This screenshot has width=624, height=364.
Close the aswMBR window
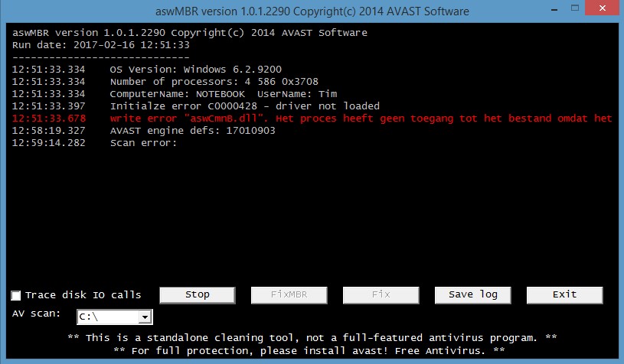tap(603, 8)
